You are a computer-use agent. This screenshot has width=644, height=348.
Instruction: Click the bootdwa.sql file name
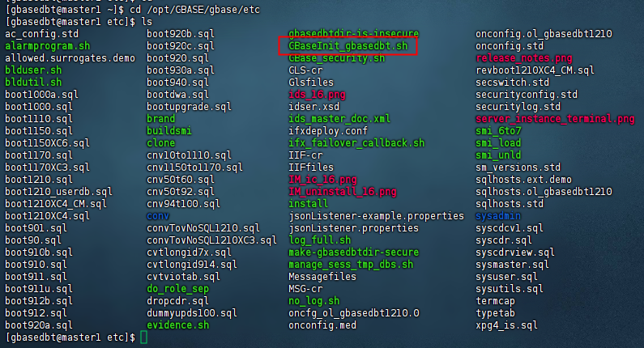[x=177, y=95]
